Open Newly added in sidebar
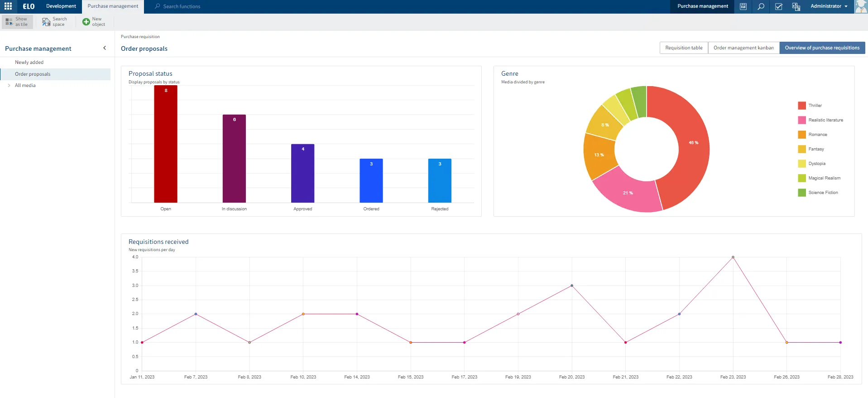This screenshot has width=868, height=398. pos(29,62)
